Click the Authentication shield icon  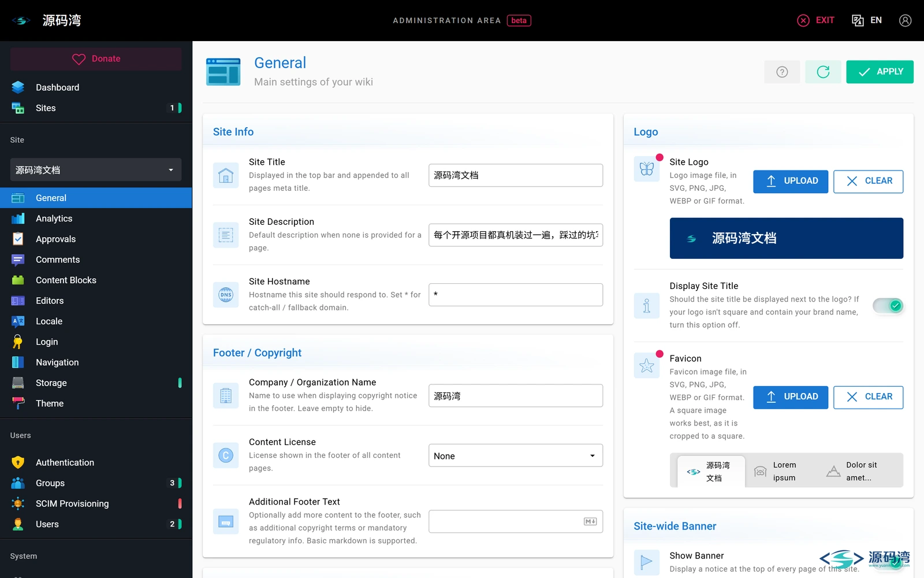pos(18,462)
